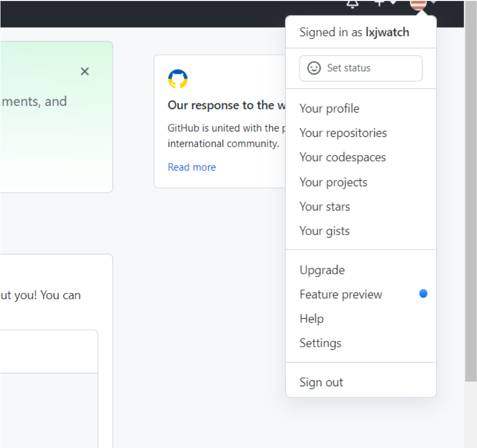Select Your repositories menu item
The width and height of the screenshot is (477, 448).
pos(343,133)
